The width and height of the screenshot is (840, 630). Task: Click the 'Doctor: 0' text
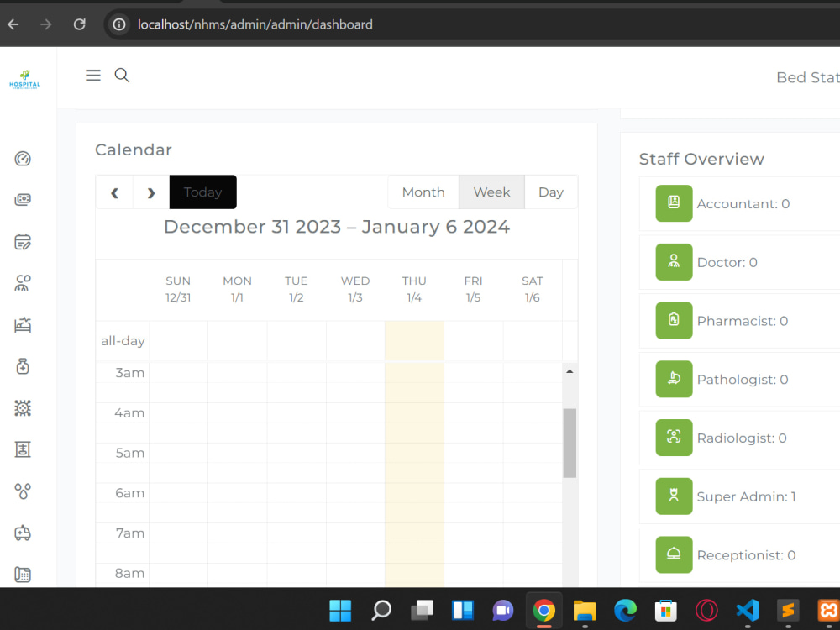click(727, 262)
